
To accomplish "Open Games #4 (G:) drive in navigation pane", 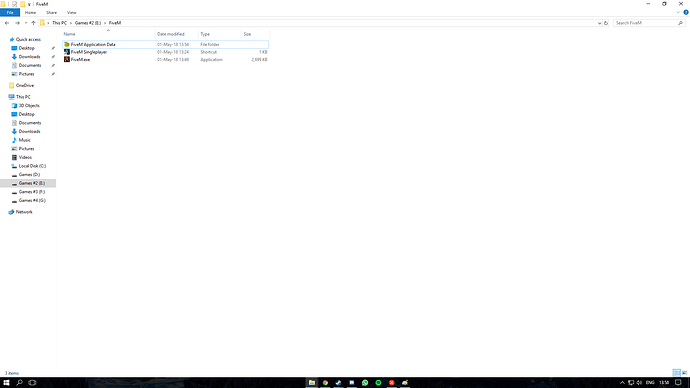I will 32,200.
